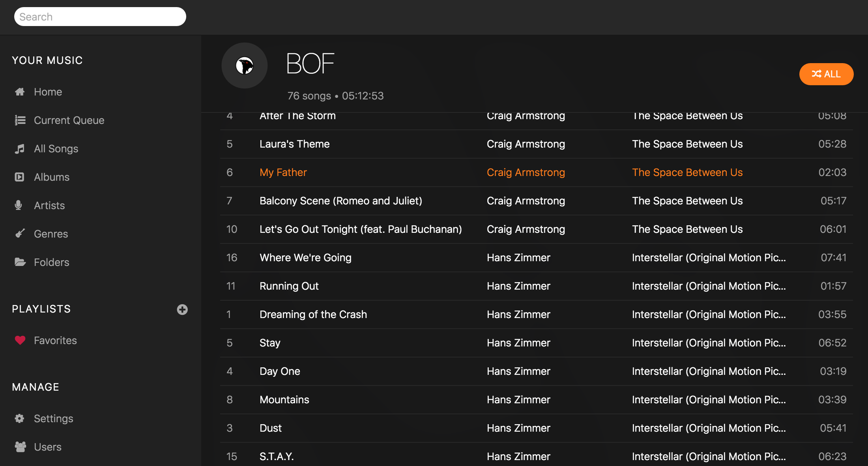The height and width of the screenshot is (466, 868).
Task: Select the song Laura's Theme
Action: (x=294, y=144)
